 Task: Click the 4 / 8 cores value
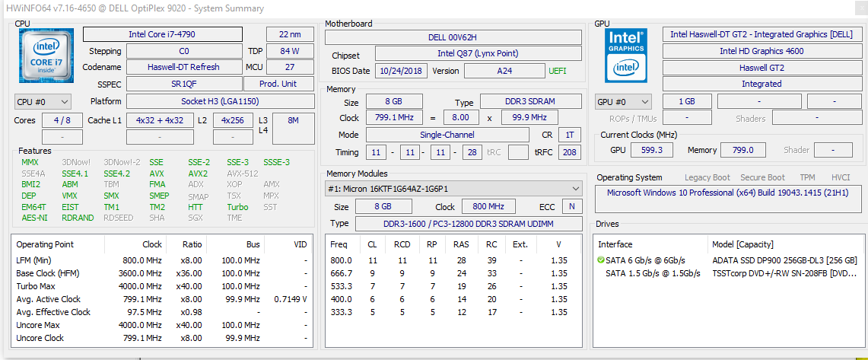click(62, 120)
